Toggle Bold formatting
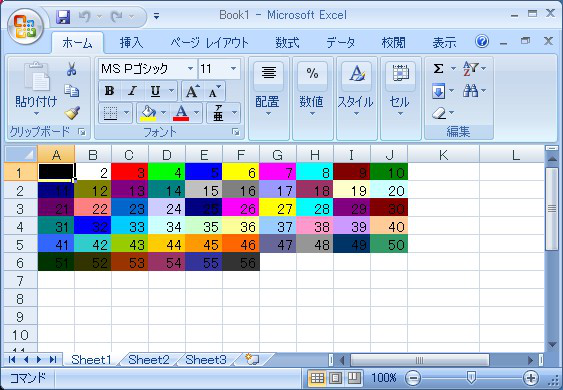 [110, 91]
